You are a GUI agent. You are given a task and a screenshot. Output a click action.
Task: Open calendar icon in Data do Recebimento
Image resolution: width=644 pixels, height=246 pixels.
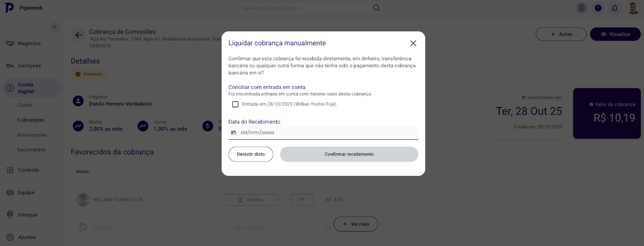coord(234,133)
